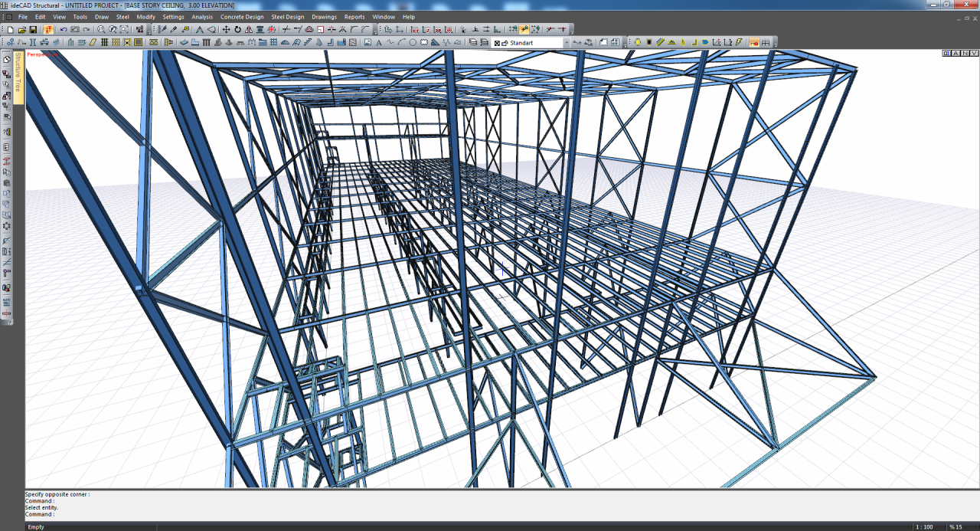
Task: Click the 'Select entity.' line in command history
Action: [x=42, y=508]
